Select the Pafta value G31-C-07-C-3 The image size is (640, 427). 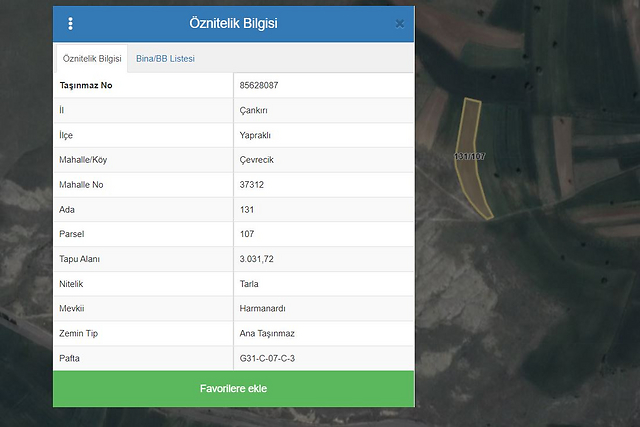(267, 358)
